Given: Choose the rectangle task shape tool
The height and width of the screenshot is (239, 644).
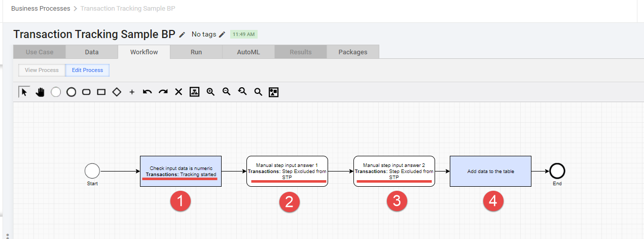Looking at the screenshot, I should pos(101,92).
